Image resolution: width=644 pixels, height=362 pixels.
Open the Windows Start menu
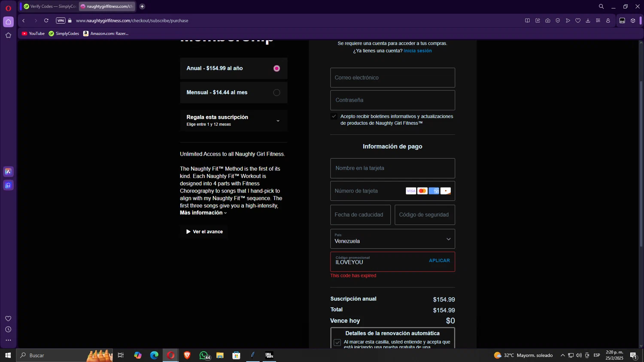[8, 355]
